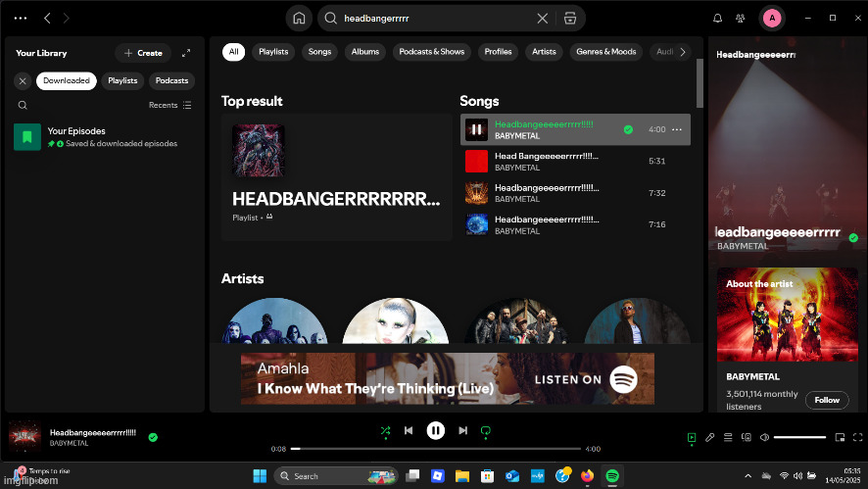Viewport: 868px width, 489px height.
Task: Select the Profiles search filter tab
Action: pyautogui.click(x=498, y=52)
